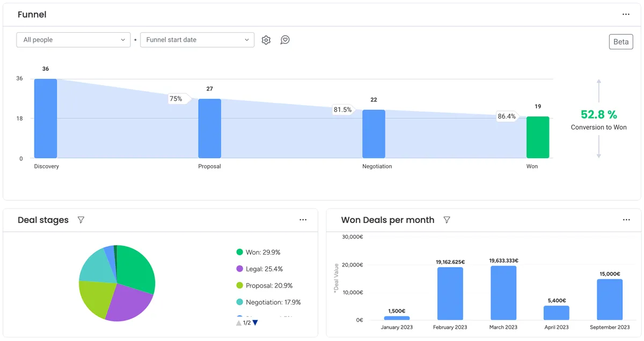The width and height of the screenshot is (644, 341).
Task: Click the feedback speech-bubble icon
Action: 285,40
